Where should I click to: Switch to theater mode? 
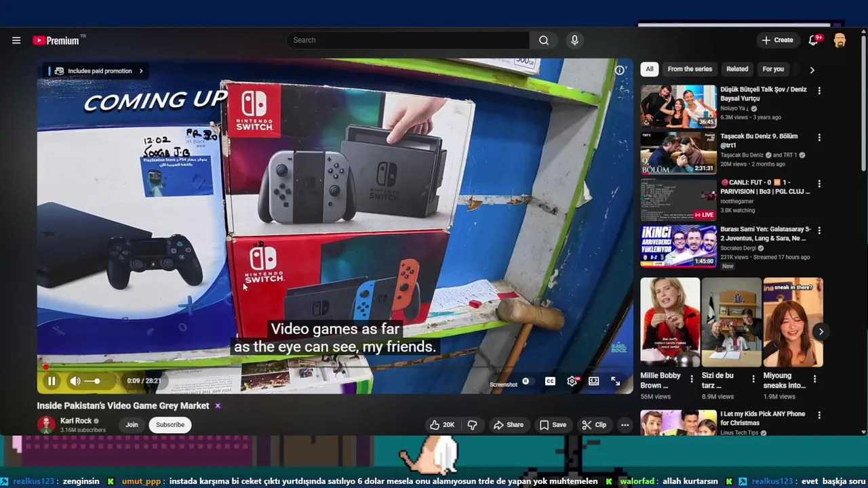point(594,382)
